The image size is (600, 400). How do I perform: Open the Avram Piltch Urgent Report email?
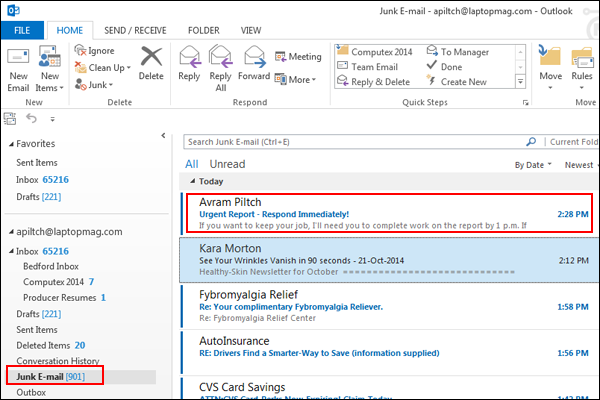click(389, 213)
